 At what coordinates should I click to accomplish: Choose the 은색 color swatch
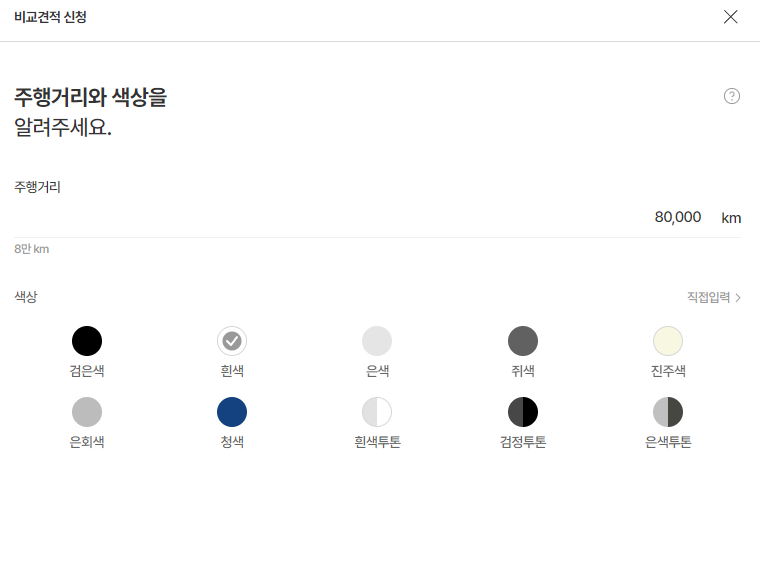[x=377, y=341]
